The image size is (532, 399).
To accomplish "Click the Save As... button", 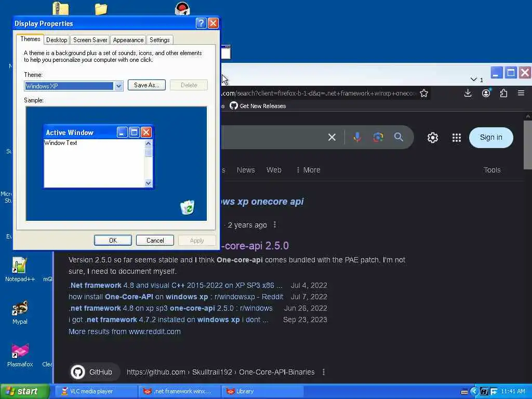I will [x=147, y=85].
